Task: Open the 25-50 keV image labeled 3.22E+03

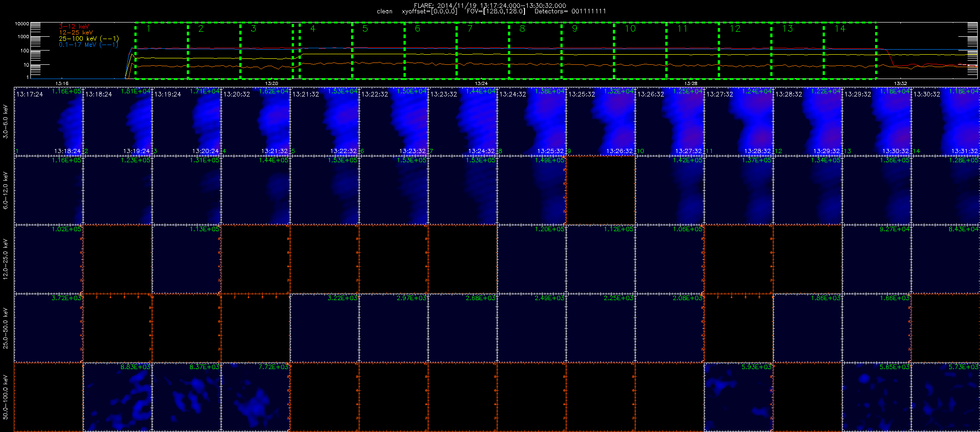Action: pyautogui.click(x=325, y=328)
